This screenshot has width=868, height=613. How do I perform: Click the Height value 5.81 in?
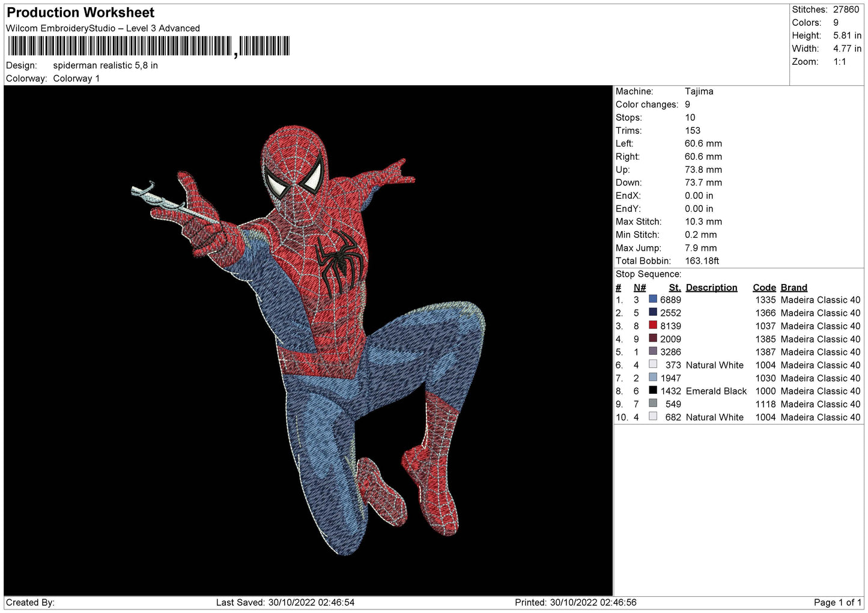click(x=847, y=35)
